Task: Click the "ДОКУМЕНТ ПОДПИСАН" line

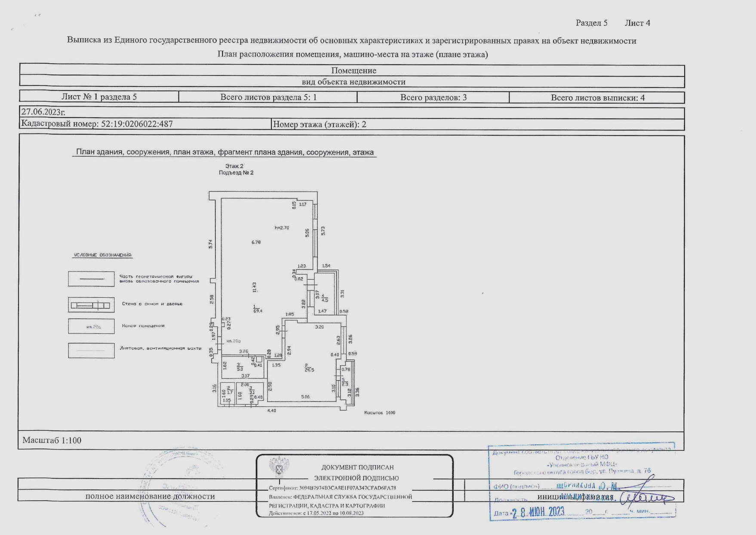Action: pos(357,467)
